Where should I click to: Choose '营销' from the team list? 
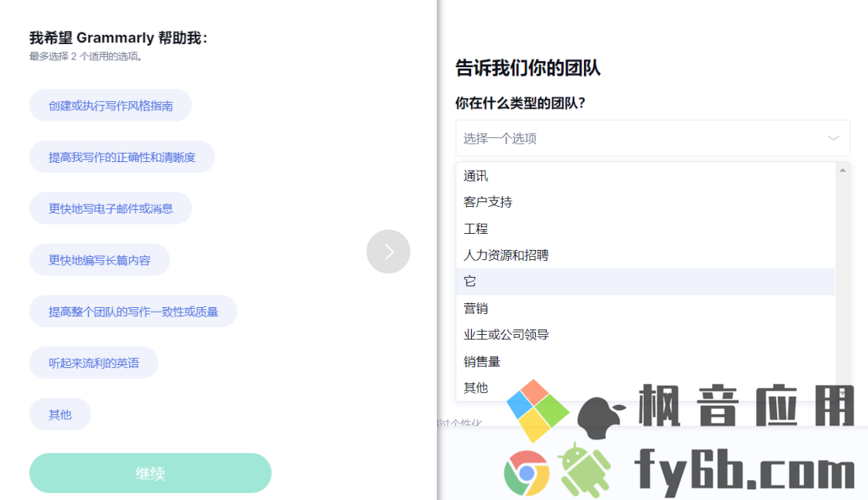click(x=646, y=308)
